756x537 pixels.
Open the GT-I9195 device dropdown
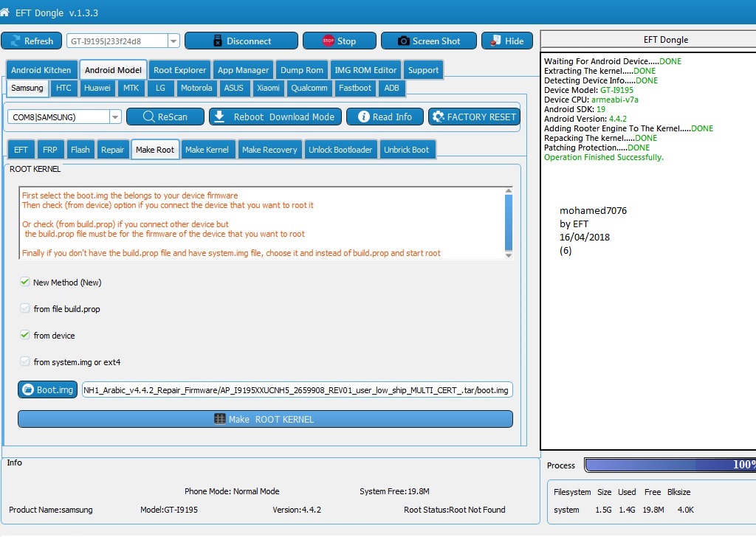tap(173, 41)
